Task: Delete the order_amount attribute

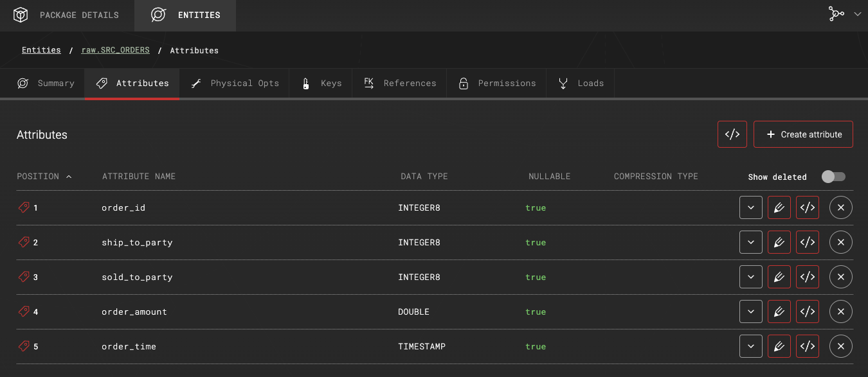Action: point(841,311)
